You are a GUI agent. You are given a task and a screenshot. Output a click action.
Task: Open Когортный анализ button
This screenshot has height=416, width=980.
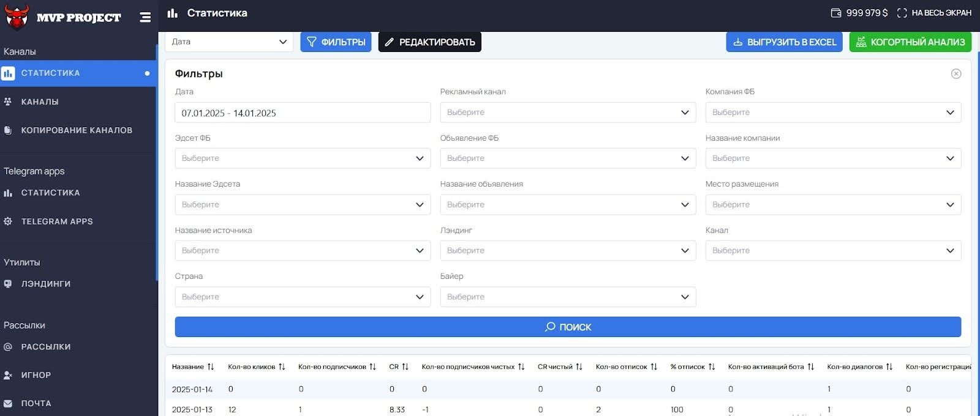(x=910, y=42)
